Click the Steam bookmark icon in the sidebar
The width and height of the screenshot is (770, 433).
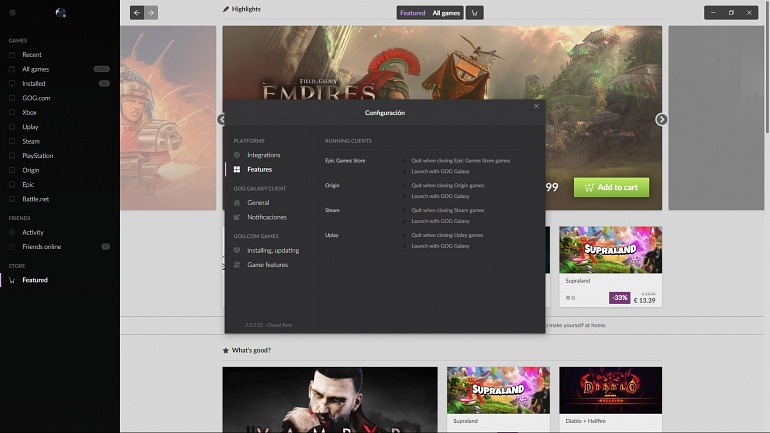[12, 141]
